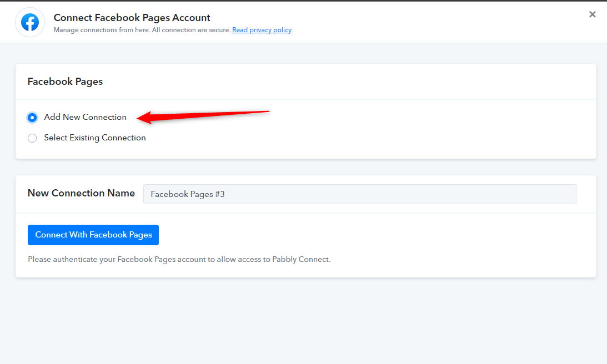Click the Facebook logo icon
Viewport: 607px width, 364px height.
tap(30, 22)
